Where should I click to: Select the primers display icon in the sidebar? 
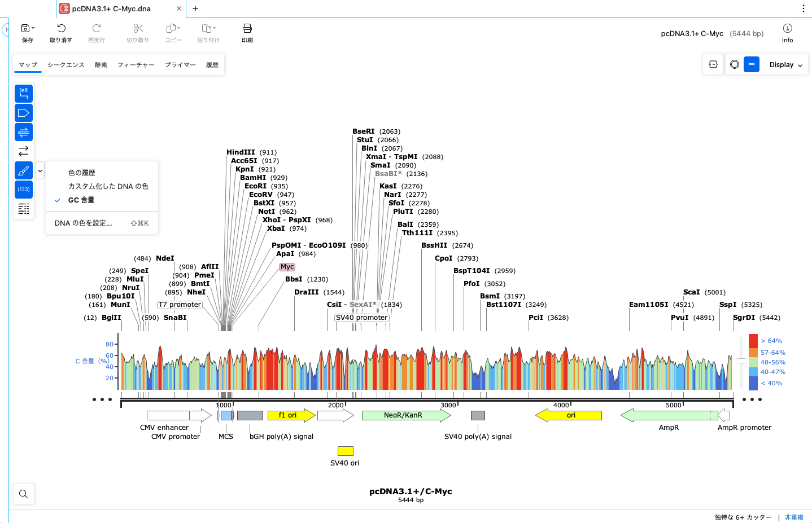[23, 131]
